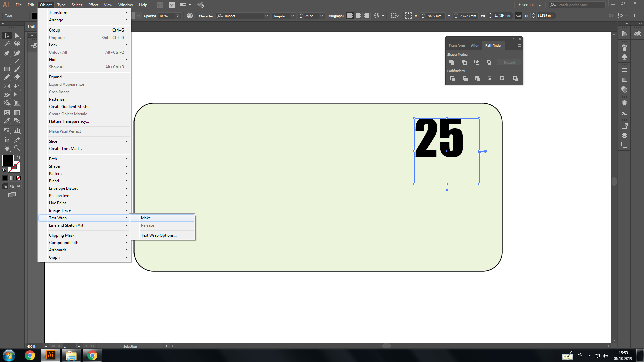Click Illustrator icon in taskbar
The height and width of the screenshot is (362, 644).
click(50, 355)
